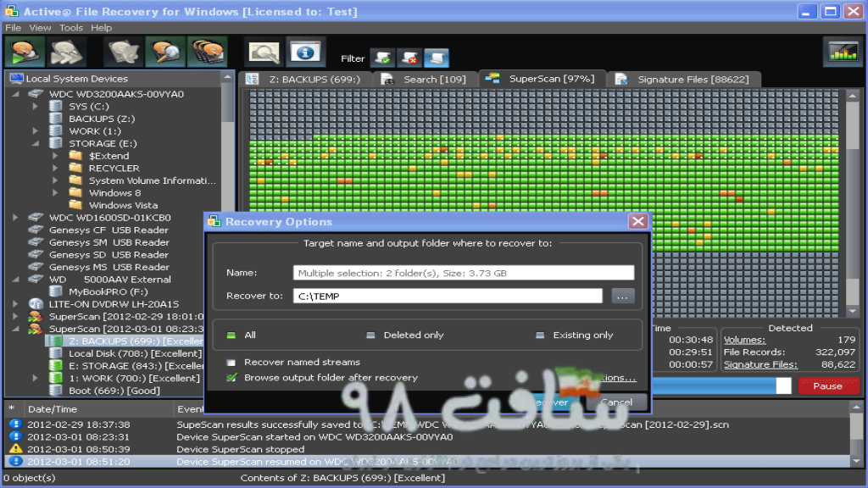Select the Genesys SD USB Reader device

tap(108, 254)
